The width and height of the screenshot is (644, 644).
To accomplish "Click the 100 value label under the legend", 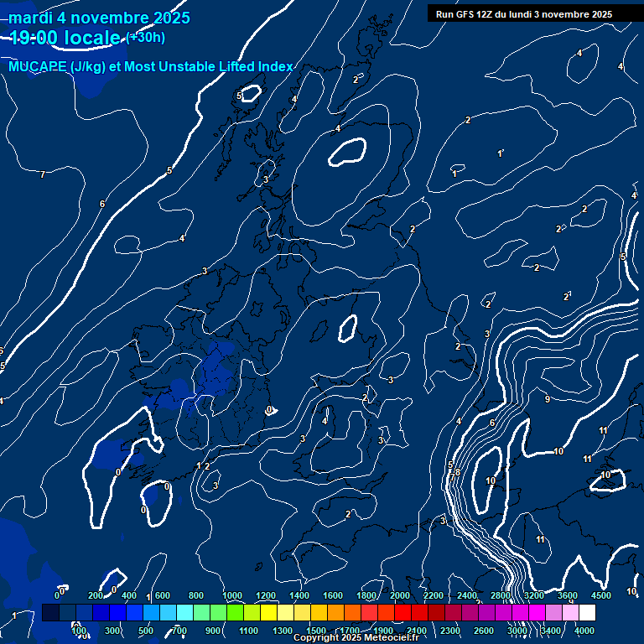I will click(x=79, y=631).
